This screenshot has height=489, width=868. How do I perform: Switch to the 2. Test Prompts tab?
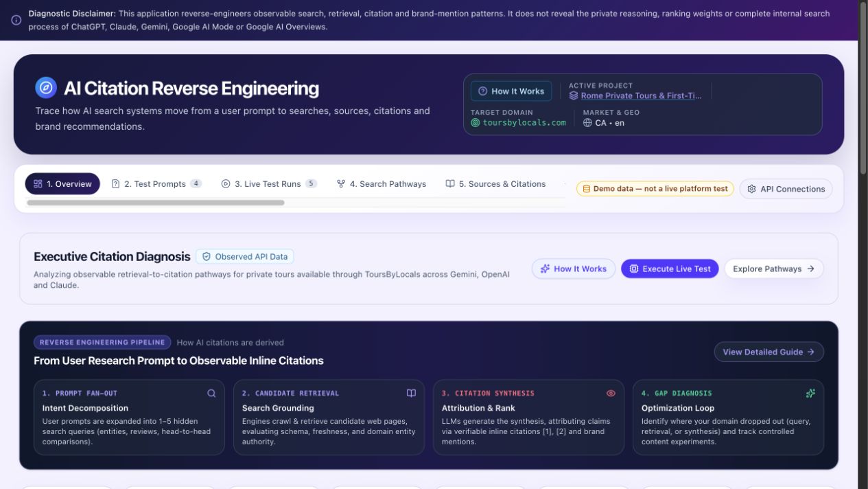point(156,184)
